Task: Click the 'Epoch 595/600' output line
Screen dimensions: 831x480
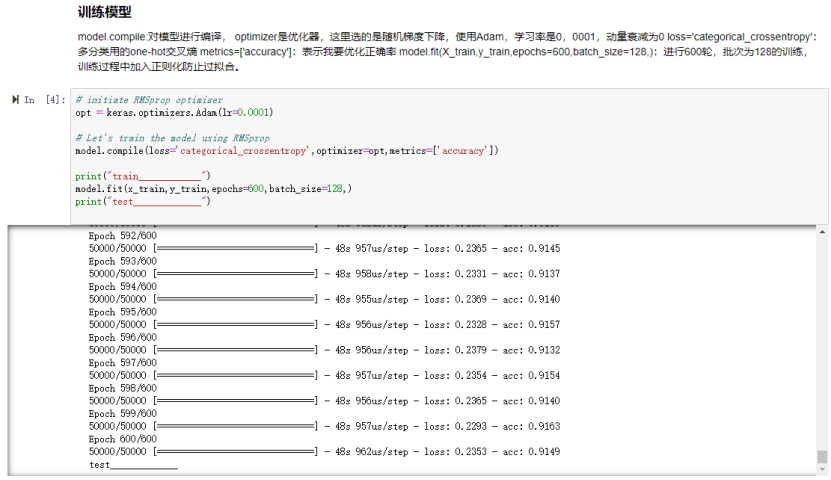Action: [122, 312]
